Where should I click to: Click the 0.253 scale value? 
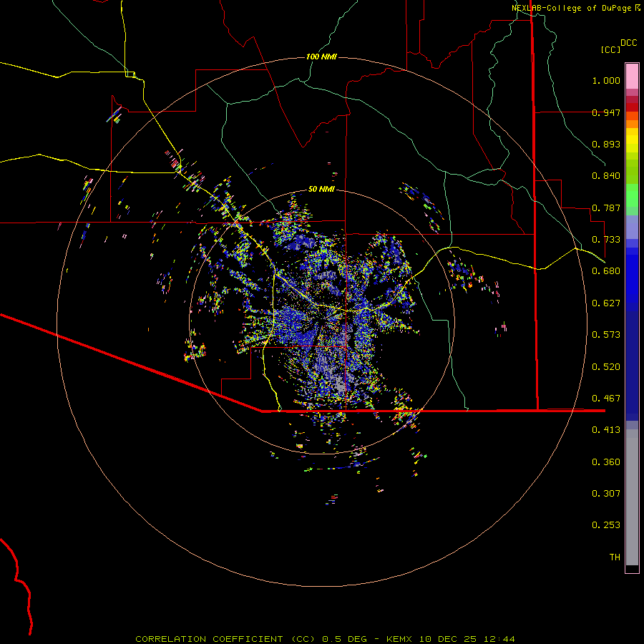(606, 525)
